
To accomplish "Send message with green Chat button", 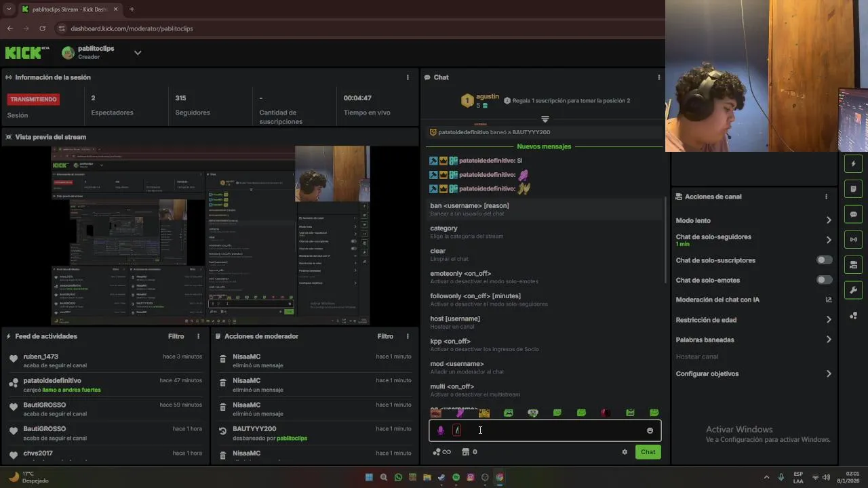I will tap(648, 452).
